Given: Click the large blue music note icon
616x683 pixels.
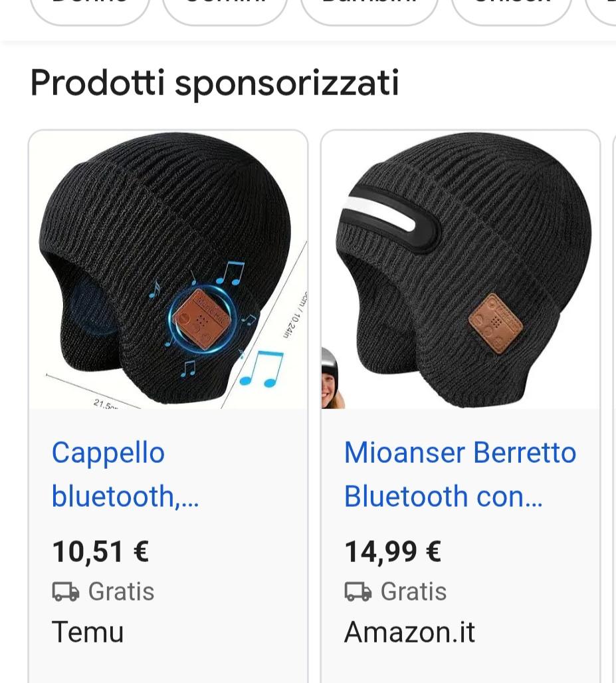Looking at the screenshot, I should point(262,369).
